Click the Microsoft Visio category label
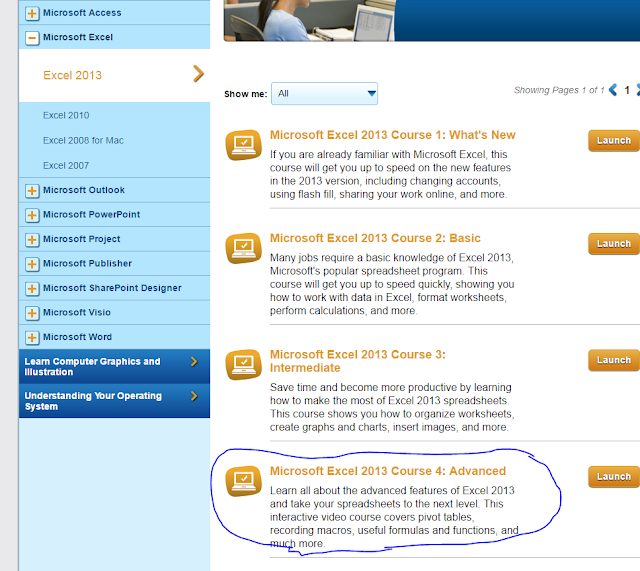 pos(77,312)
